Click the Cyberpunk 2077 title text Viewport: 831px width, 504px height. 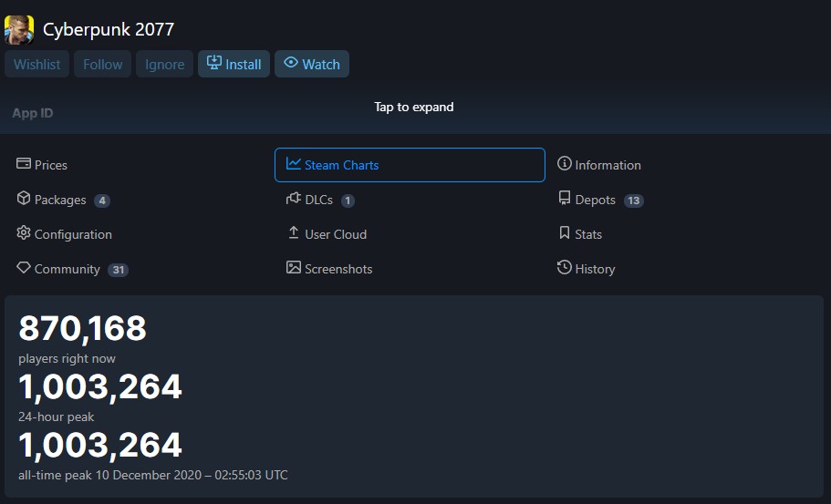[109, 30]
